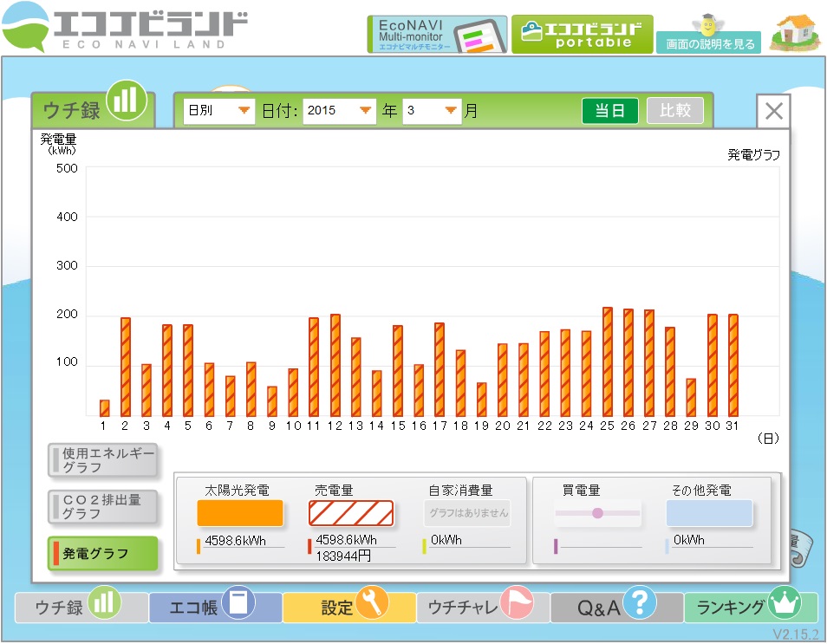Screen dimensions: 827x644
Task: Click the lightbulb angel mascot icon
Action: point(707,23)
